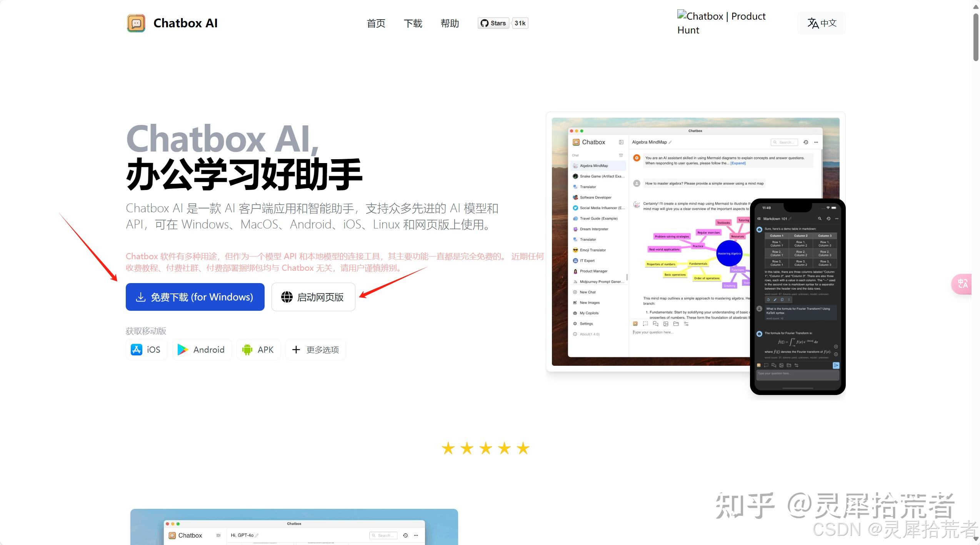Download the iOS app via App Store icon
The width and height of the screenshot is (980, 545).
click(x=146, y=349)
